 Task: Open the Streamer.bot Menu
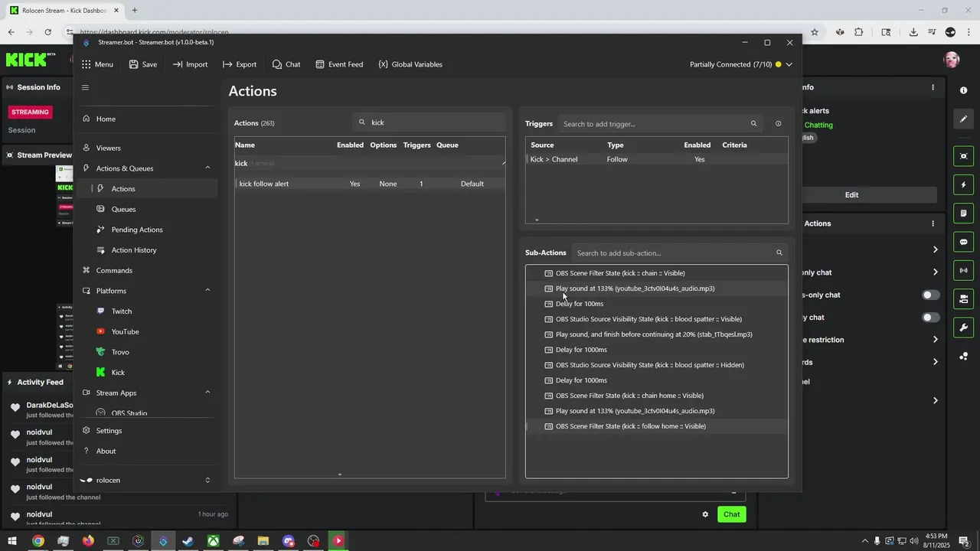pos(97,64)
